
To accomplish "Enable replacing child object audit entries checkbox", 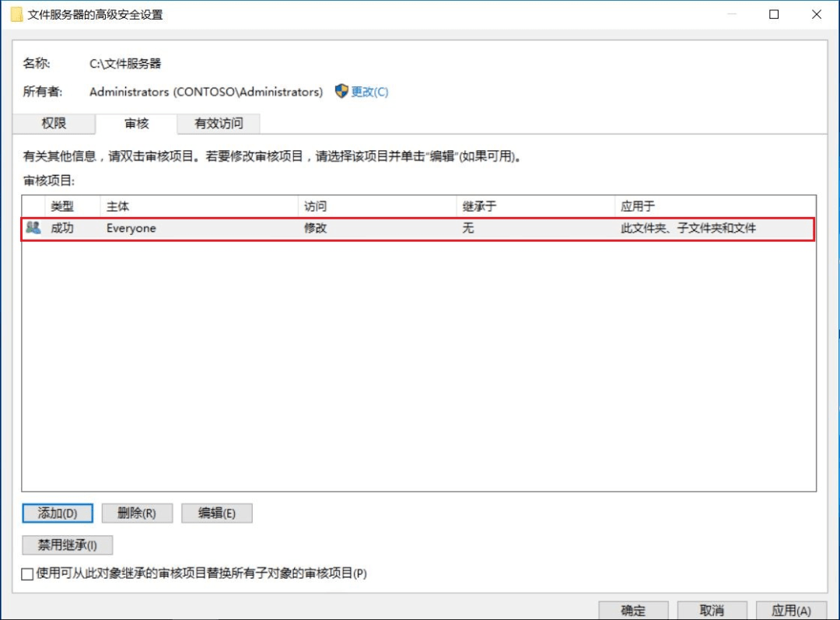I will [x=27, y=574].
